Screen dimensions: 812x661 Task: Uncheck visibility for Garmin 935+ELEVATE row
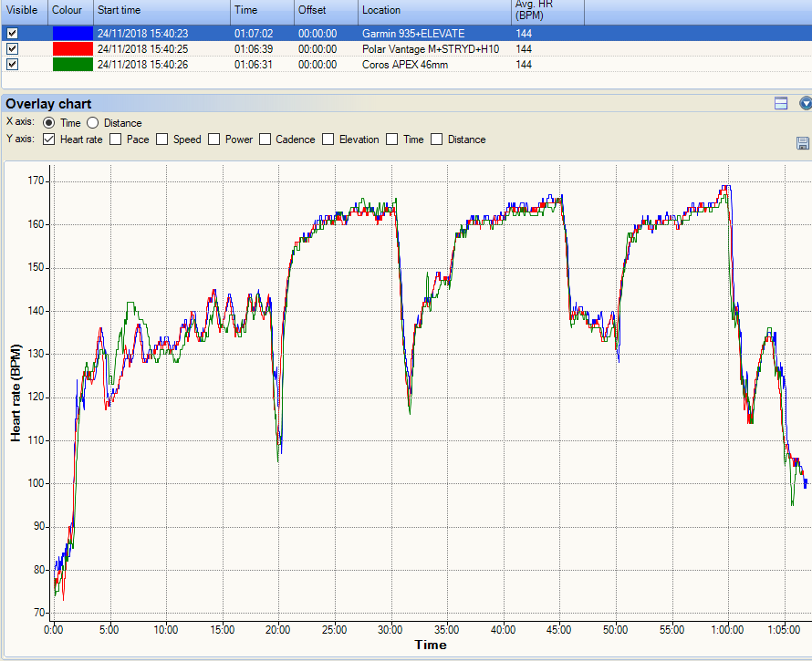tap(13, 33)
